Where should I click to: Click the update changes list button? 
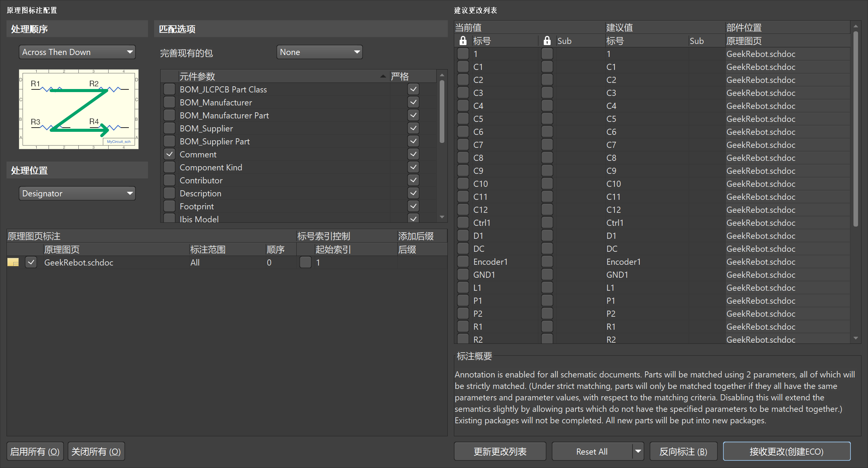[500, 452]
